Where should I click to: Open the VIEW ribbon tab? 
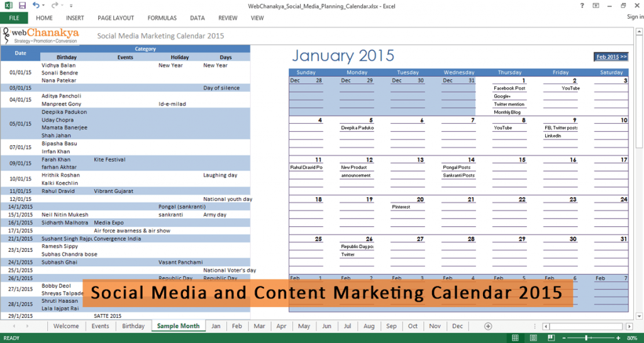[257, 18]
